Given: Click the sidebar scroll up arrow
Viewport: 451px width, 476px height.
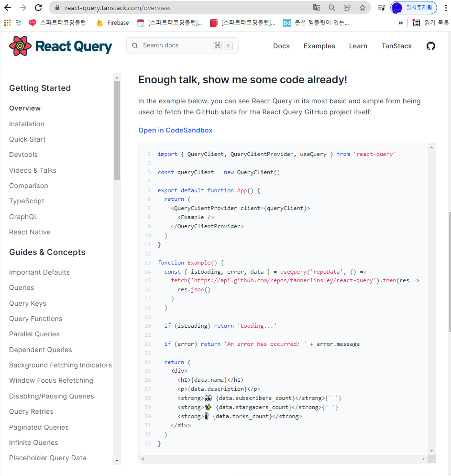Looking at the screenshot, I should pyautogui.click(x=117, y=77).
